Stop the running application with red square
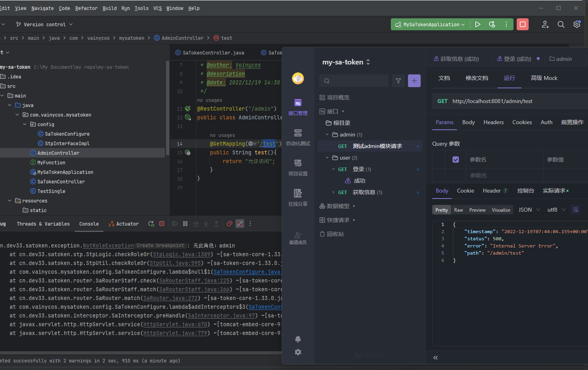Image resolution: width=588 pixels, height=370 pixels. click(523, 24)
